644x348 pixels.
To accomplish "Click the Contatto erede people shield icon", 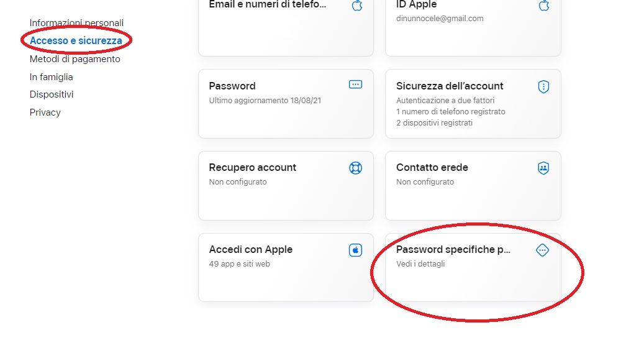I will pyautogui.click(x=543, y=168).
